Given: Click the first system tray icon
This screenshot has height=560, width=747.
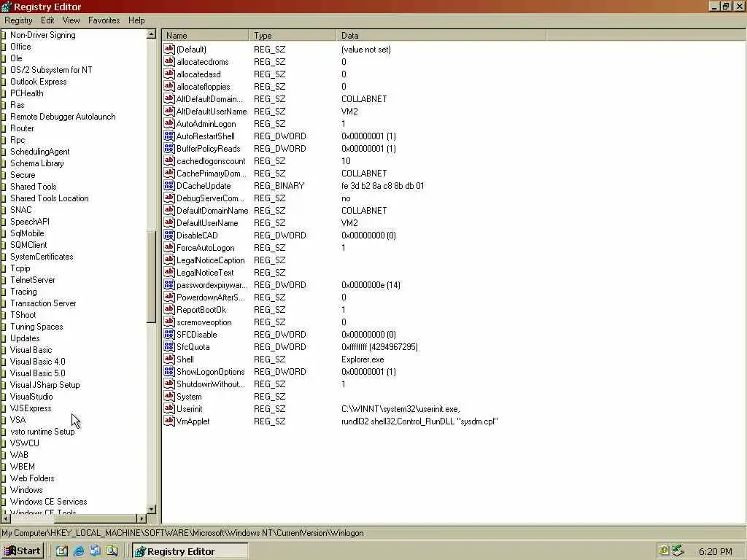Looking at the screenshot, I should click(664, 551).
